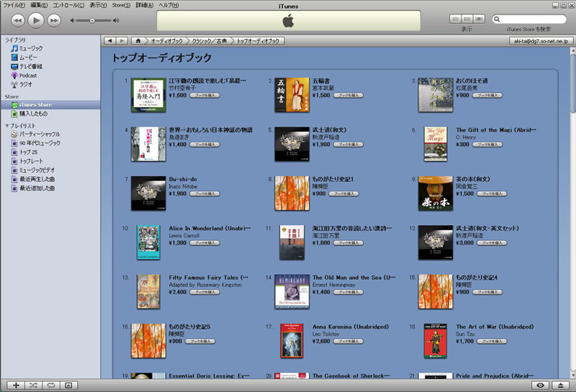The height and width of the screenshot is (392, 576).
Task: Open 武士道(和文・英文セット) title link
Action: tap(487, 228)
